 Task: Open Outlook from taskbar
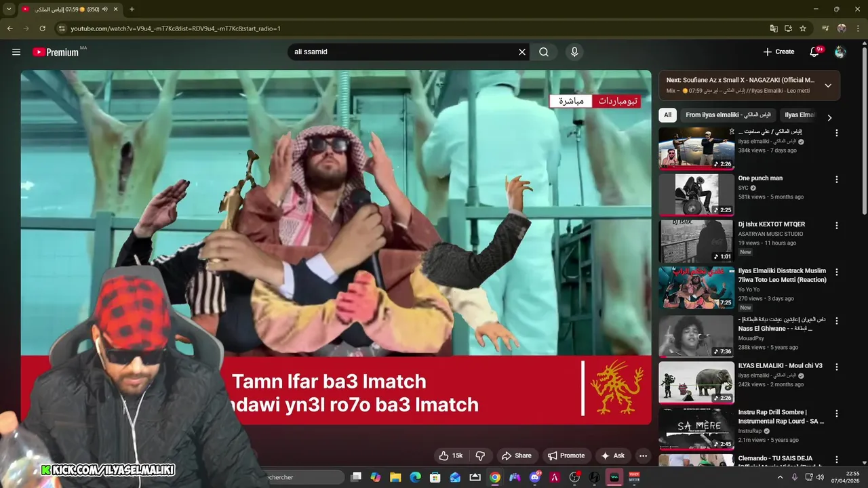[455, 477]
